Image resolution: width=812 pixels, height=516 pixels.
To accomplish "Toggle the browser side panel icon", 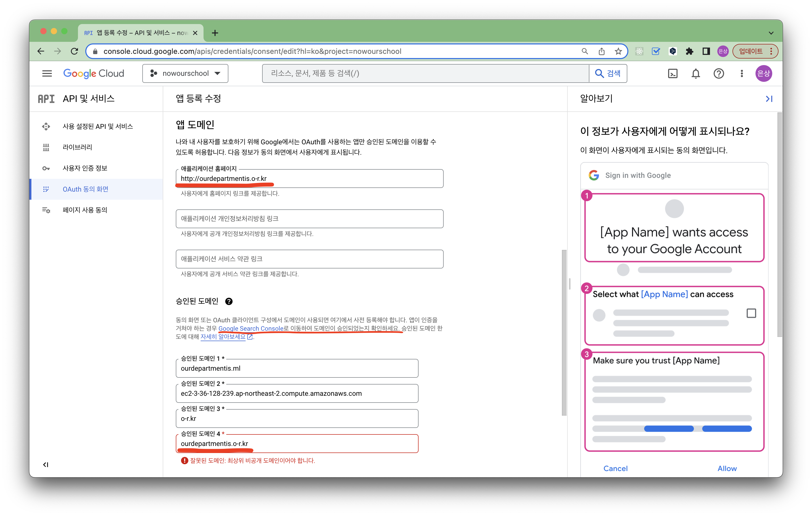I will (x=706, y=51).
